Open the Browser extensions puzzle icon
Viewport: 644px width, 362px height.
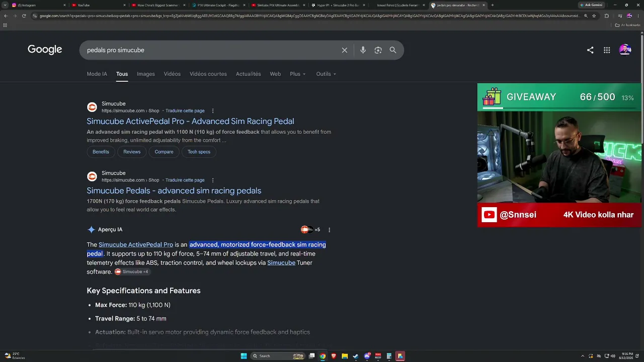click(x=607, y=16)
